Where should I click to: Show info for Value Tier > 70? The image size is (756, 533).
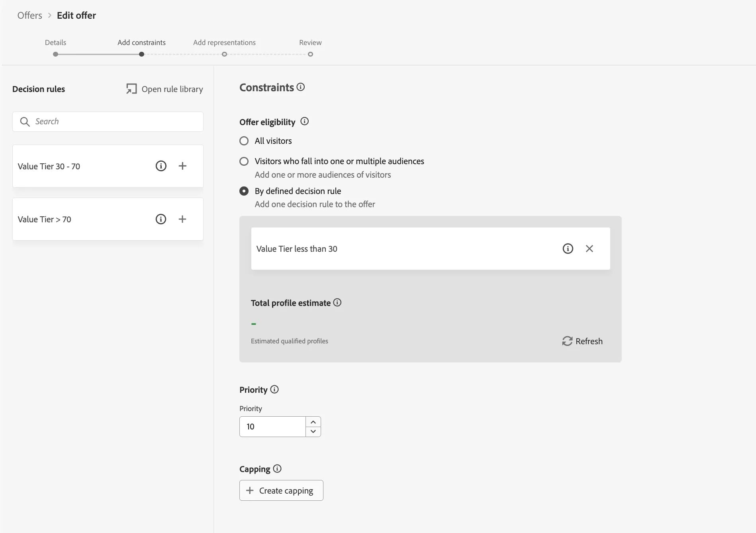point(161,219)
